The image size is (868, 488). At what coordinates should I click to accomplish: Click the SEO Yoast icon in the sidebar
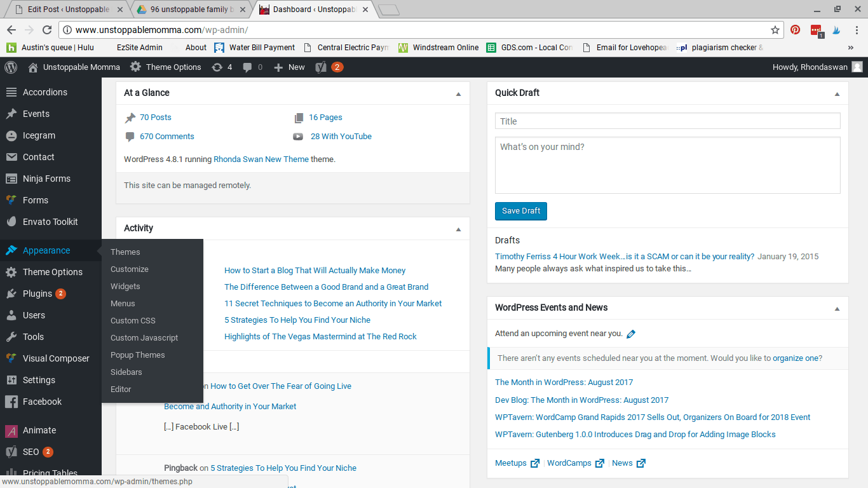click(11, 452)
